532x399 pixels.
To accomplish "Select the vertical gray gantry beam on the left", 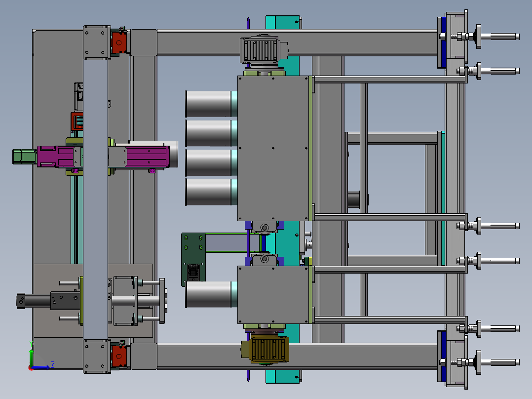I will pos(95,199).
